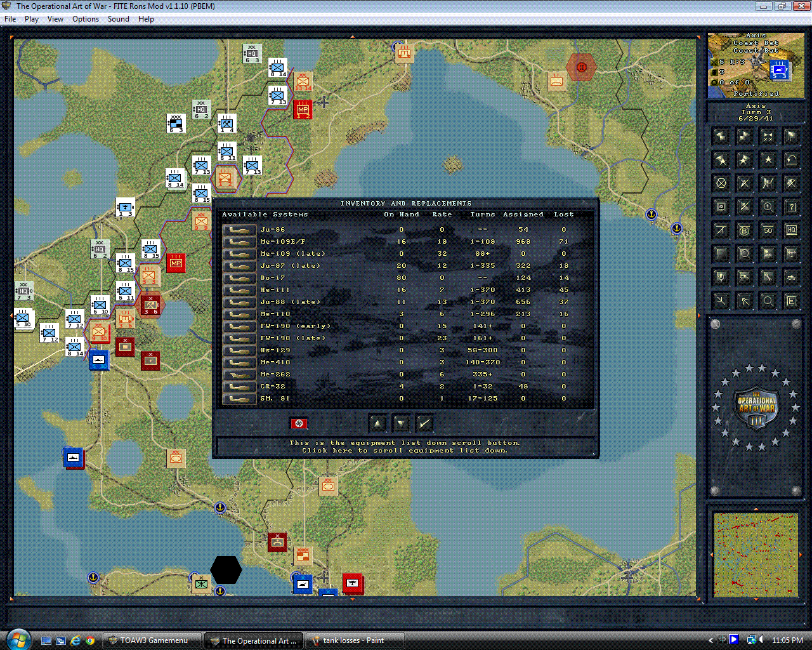Open the Sound menu
812x650 pixels.
118,19
